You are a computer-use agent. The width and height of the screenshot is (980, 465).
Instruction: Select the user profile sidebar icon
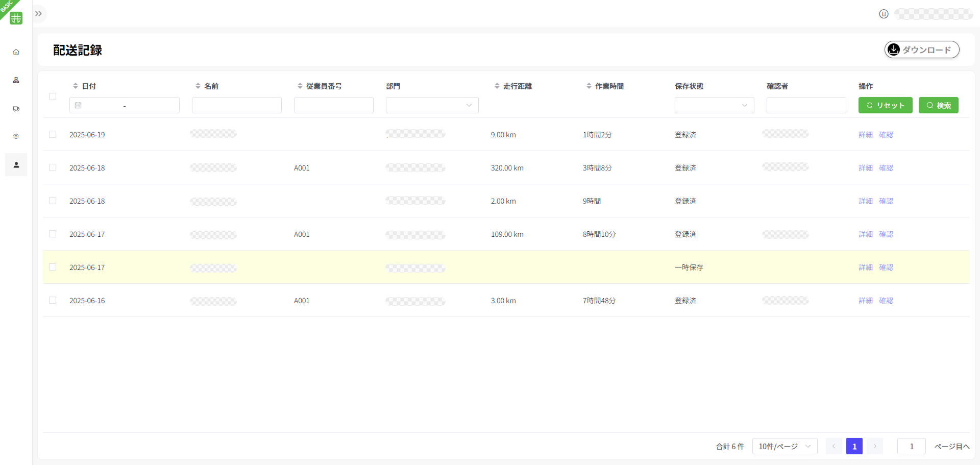16,165
